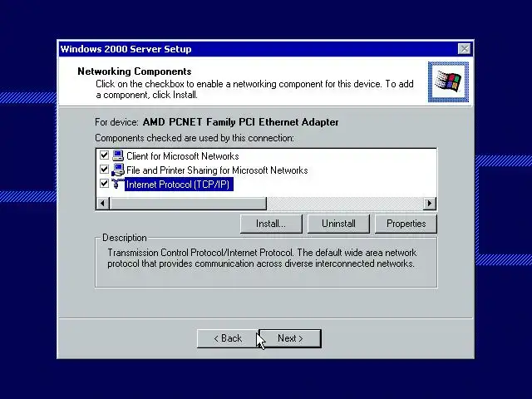Click the Networking Components heading

click(135, 71)
